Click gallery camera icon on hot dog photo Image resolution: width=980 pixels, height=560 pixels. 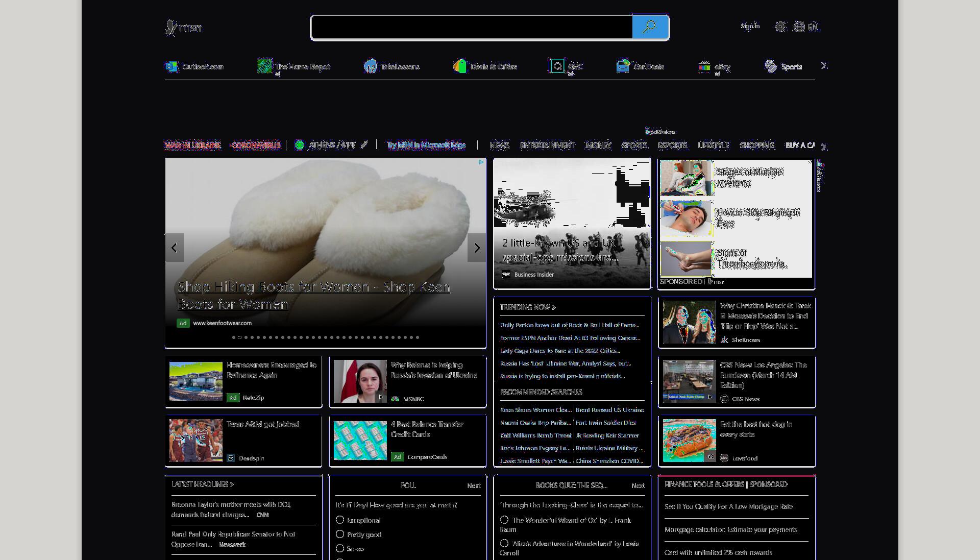pos(710,456)
